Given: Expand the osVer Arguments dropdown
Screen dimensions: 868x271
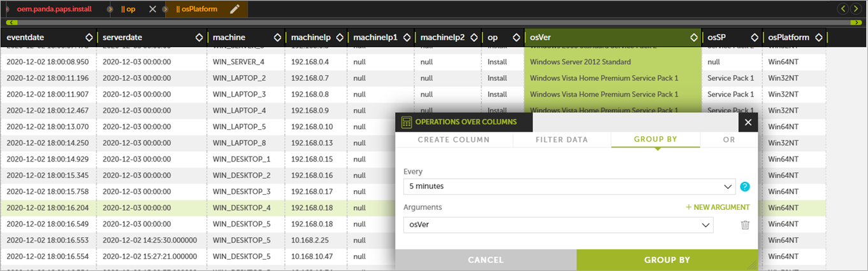Looking at the screenshot, I should [705, 225].
